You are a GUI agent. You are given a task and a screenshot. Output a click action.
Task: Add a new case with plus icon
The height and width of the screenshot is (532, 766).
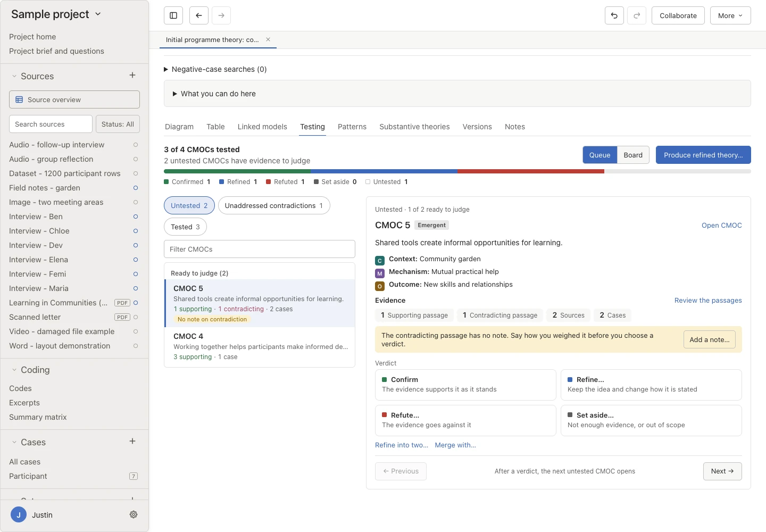coord(132,442)
